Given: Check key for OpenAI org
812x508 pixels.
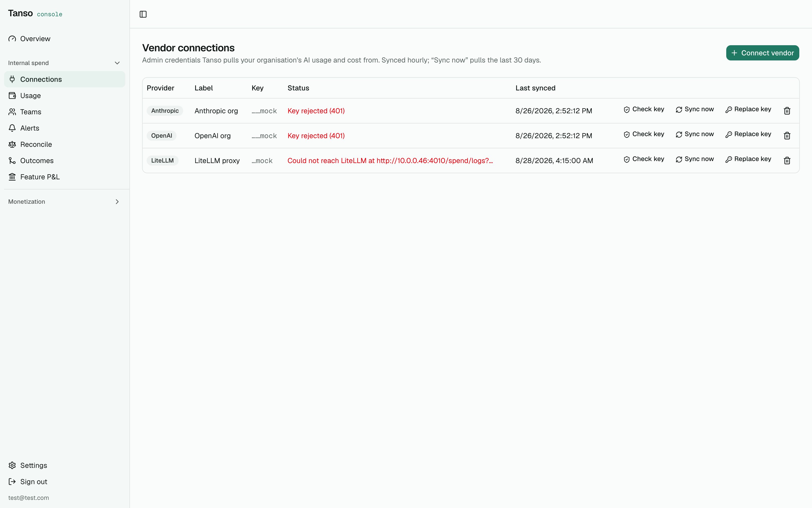Looking at the screenshot, I should (x=644, y=134).
